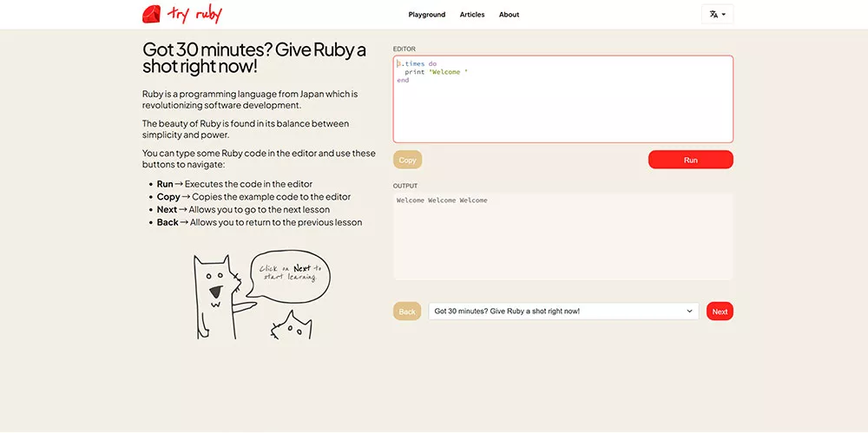Go to the Articles page
The height and width of the screenshot is (433, 868).
pos(472,15)
